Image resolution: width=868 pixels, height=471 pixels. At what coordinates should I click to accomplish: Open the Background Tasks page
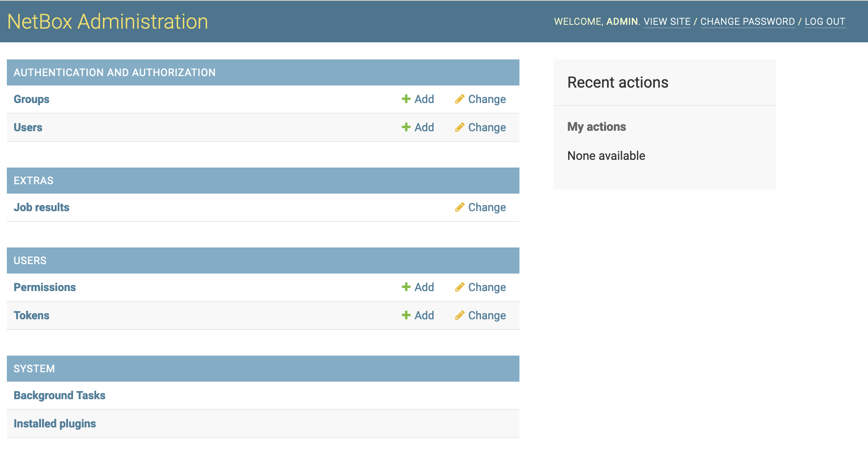59,395
